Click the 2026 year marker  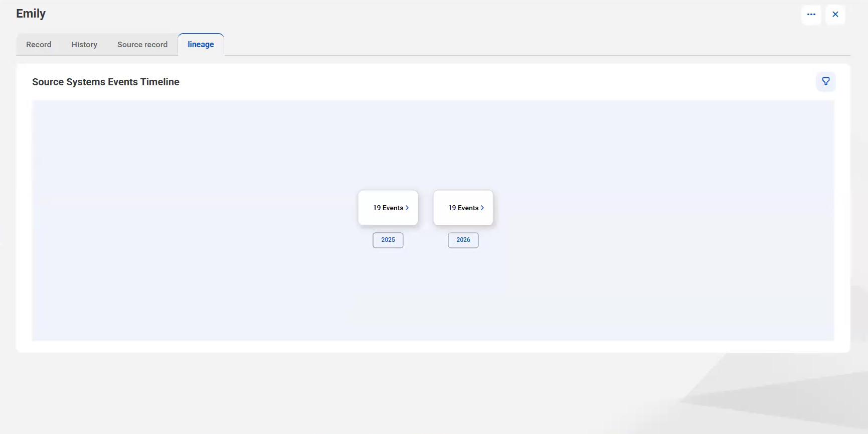463,240
